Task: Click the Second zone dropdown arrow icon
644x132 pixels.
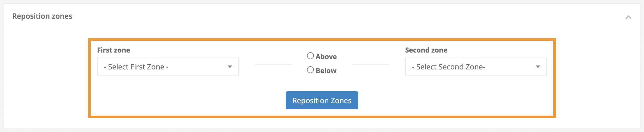Action: tap(538, 67)
